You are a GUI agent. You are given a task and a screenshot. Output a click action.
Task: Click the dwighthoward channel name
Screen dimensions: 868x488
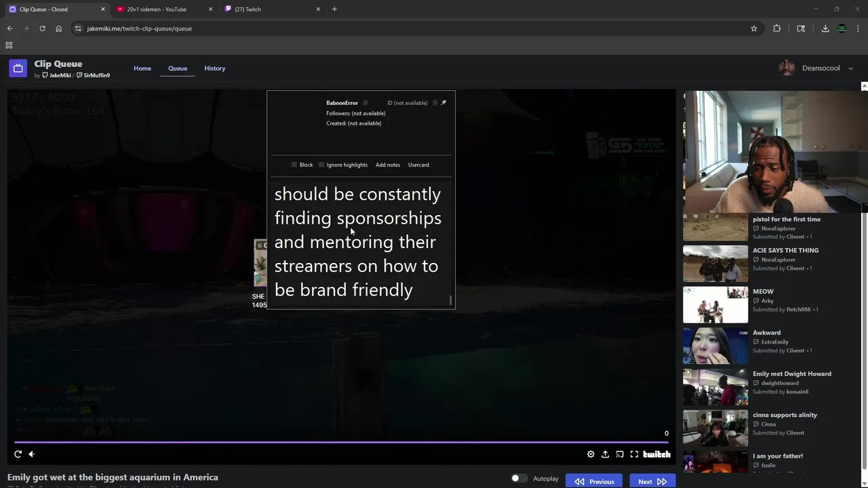pos(780,383)
